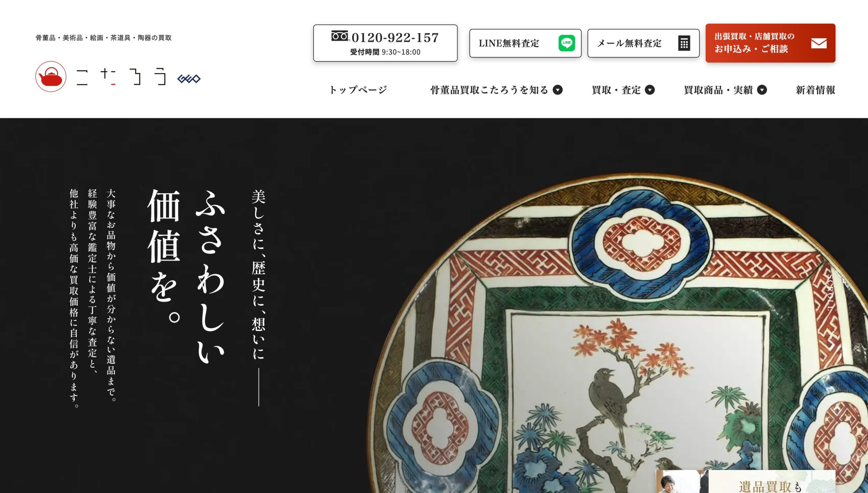
Task: Click the LINE無料査定 button
Action: point(525,43)
